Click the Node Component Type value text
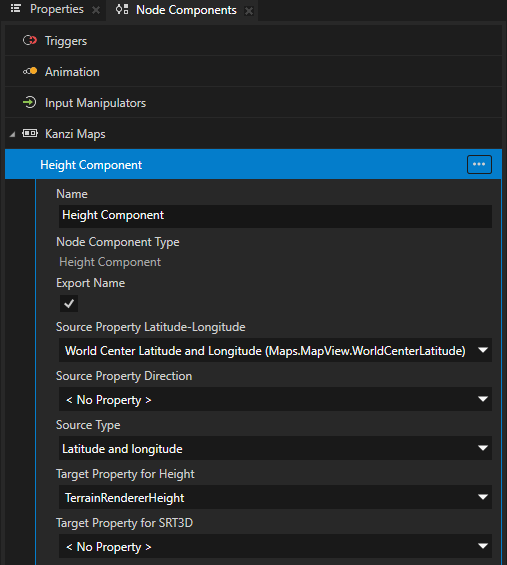 pos(110,262)
